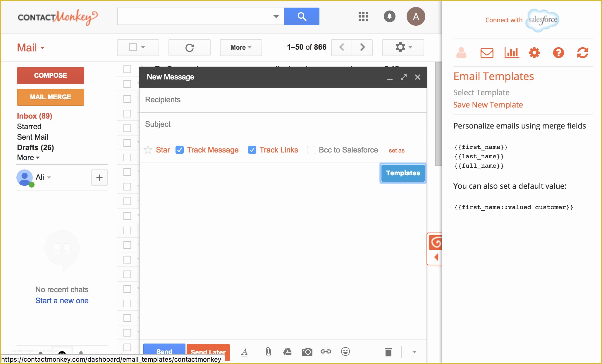Click the attach files paperclip icon
Screen dimensions: 602x364
268,352
